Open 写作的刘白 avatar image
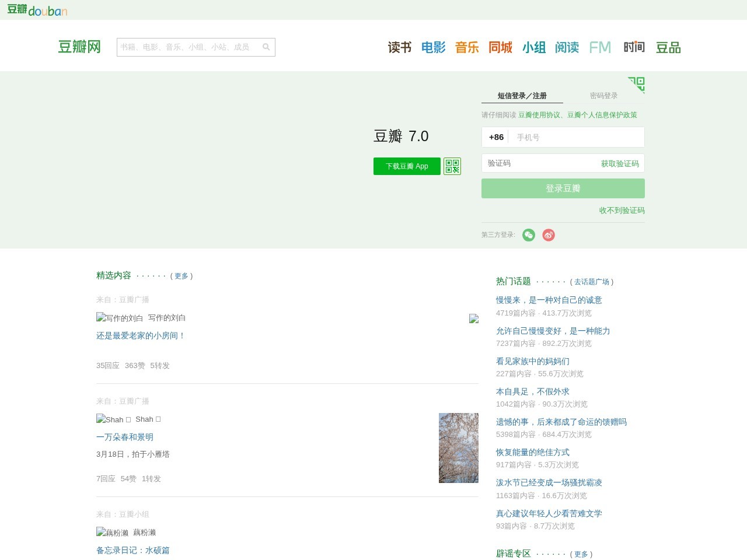The width and height of the screenshot is (747, 560). tap(120, 318)
